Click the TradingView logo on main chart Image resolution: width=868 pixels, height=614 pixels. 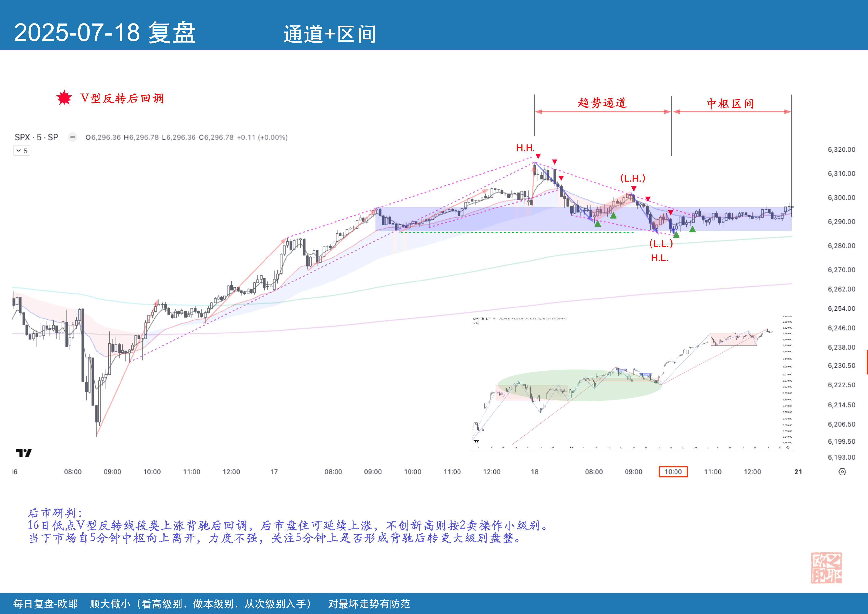24,453
